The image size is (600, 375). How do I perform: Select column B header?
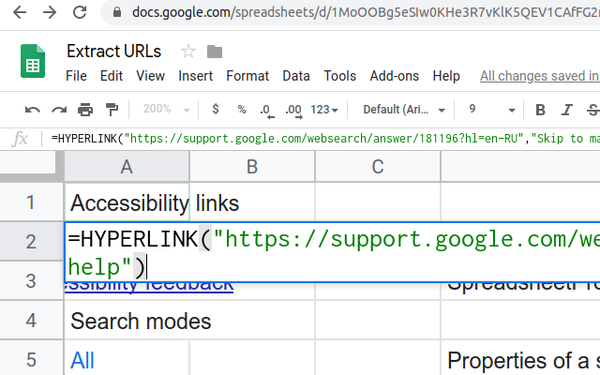click(252, 166)
